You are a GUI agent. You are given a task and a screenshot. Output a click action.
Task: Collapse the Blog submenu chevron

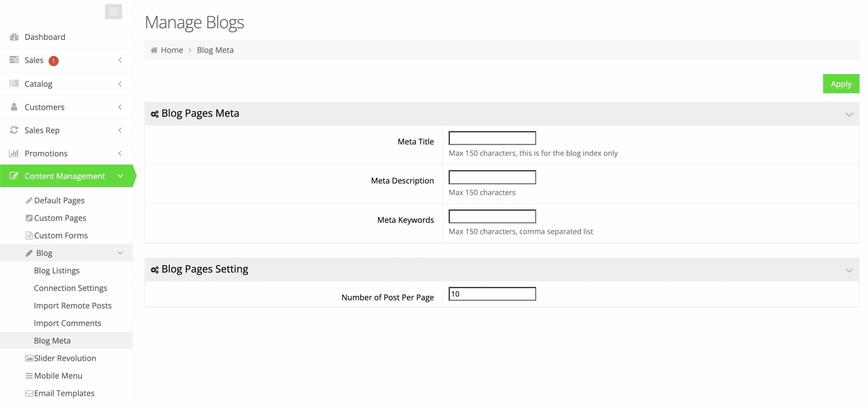click(120, 253)
